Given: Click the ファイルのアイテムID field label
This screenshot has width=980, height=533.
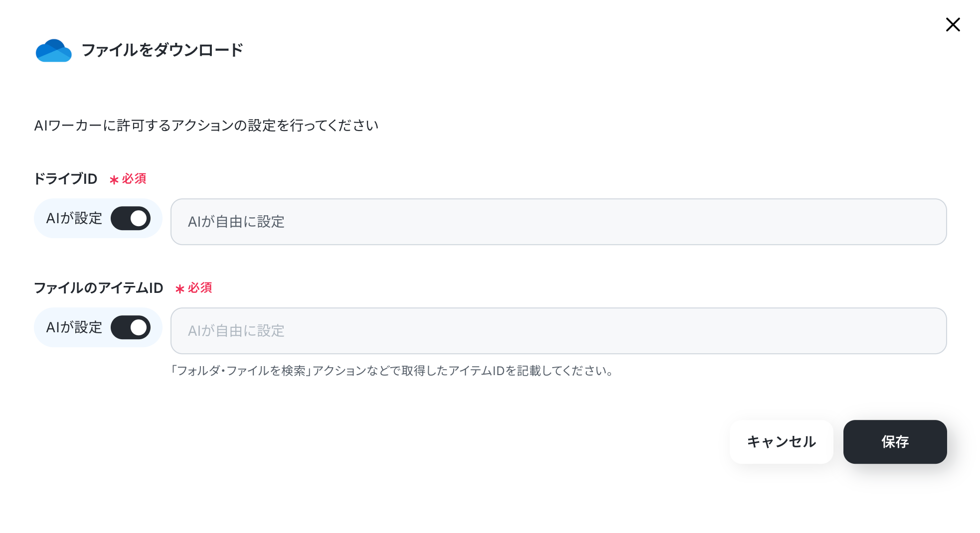Looking at the screenshot, I should (98, 288).
